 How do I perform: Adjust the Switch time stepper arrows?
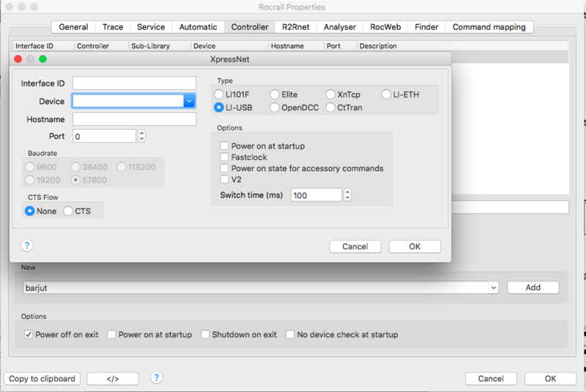347,195
